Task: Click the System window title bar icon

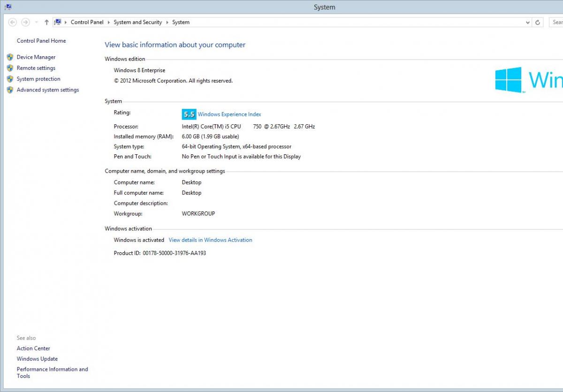Action: pos(8,7)
